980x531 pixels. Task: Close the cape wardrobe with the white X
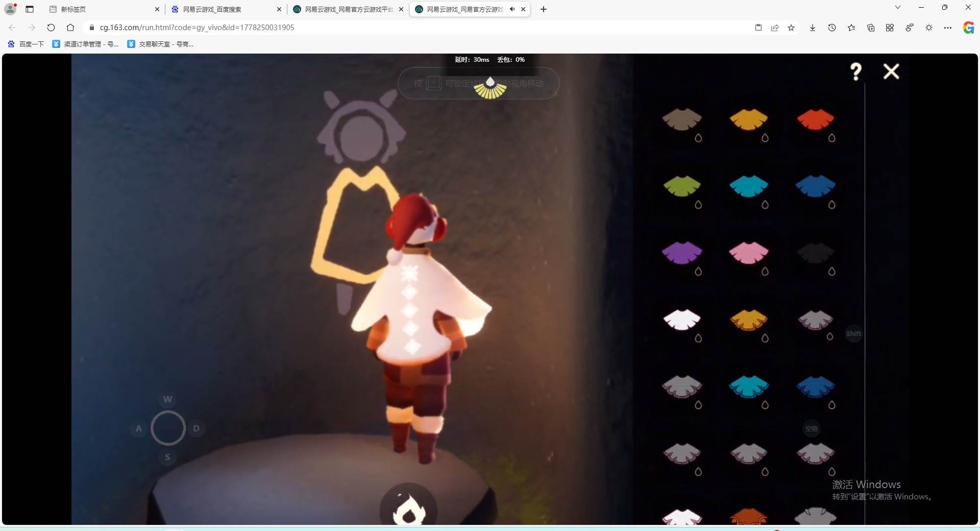(891, 71)
